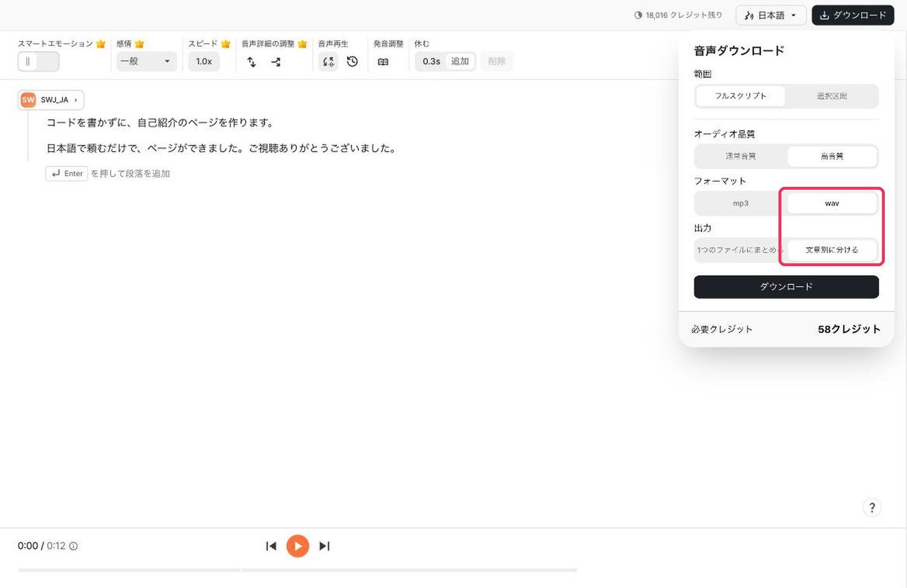Click the branching arrow icon under 音声詳細の調整
This screenshot has width=907, height=588.
pos(276,62)
